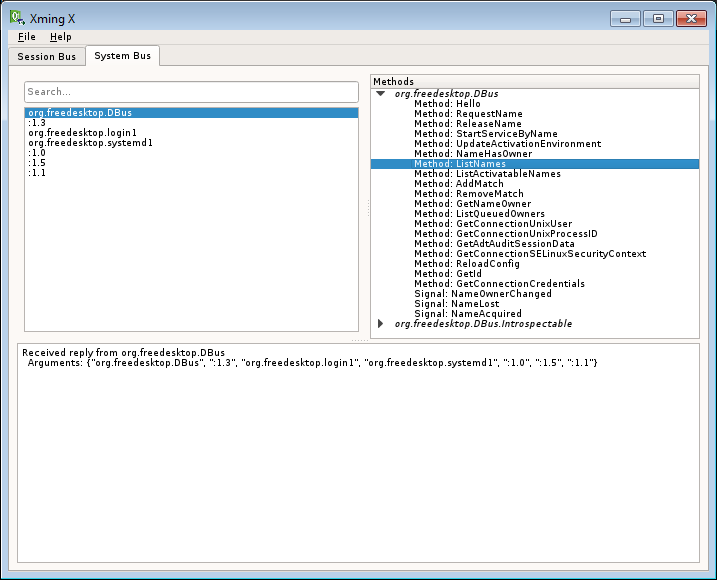Open the Help menu

pyautogui.click(x=60, y=37)
